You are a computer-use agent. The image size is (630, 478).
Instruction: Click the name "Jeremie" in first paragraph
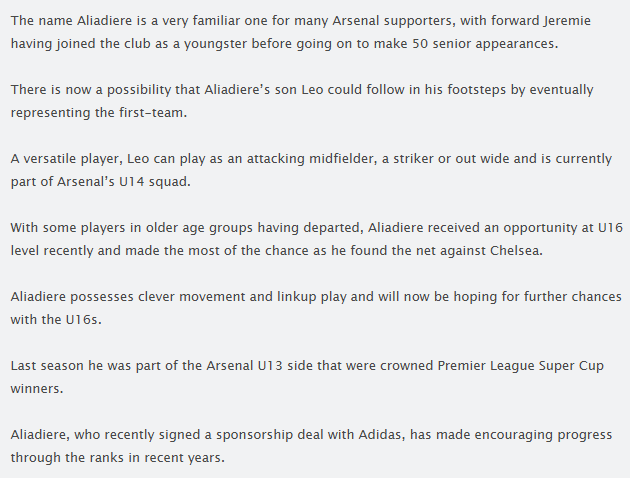click(x=590, y=21)
